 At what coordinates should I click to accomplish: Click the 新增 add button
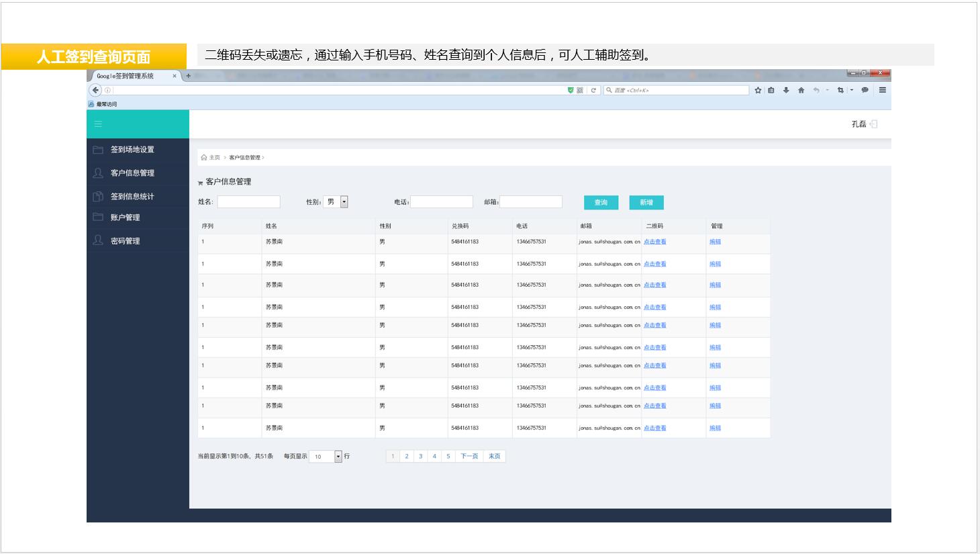[x=646, y=202]
